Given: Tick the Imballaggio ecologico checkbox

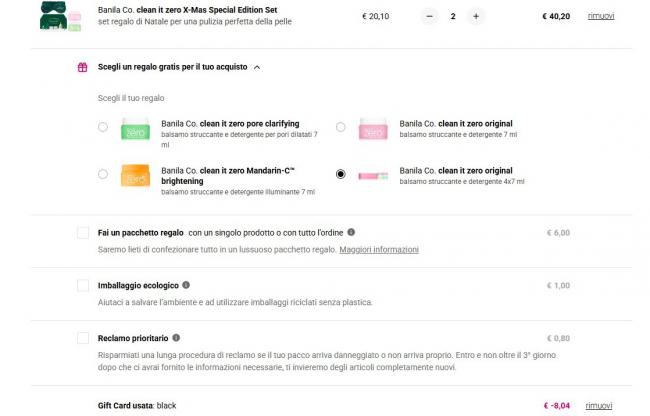Looking at the screenshot, I should (83, 285).
